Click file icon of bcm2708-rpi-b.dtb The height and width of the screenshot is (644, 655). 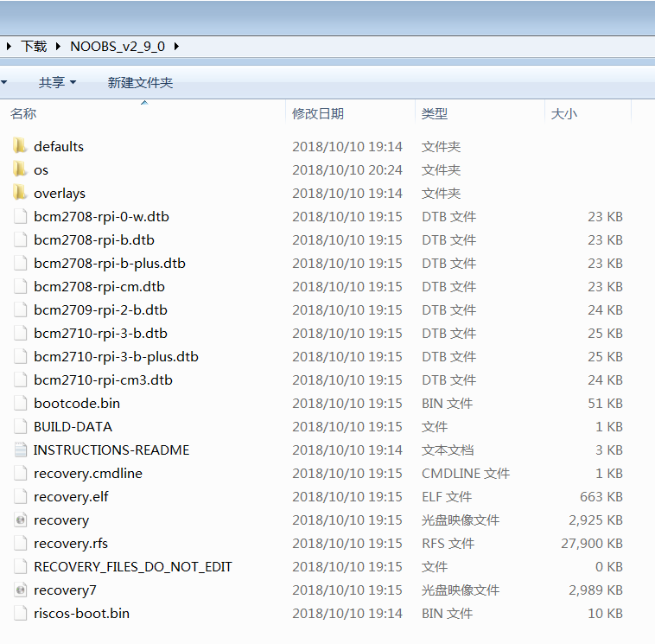20,240
